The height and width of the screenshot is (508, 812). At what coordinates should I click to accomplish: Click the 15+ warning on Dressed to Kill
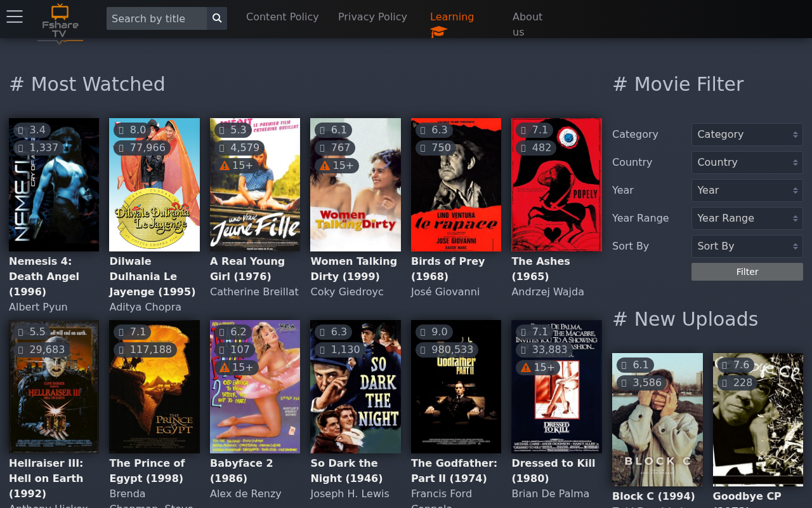538,368
